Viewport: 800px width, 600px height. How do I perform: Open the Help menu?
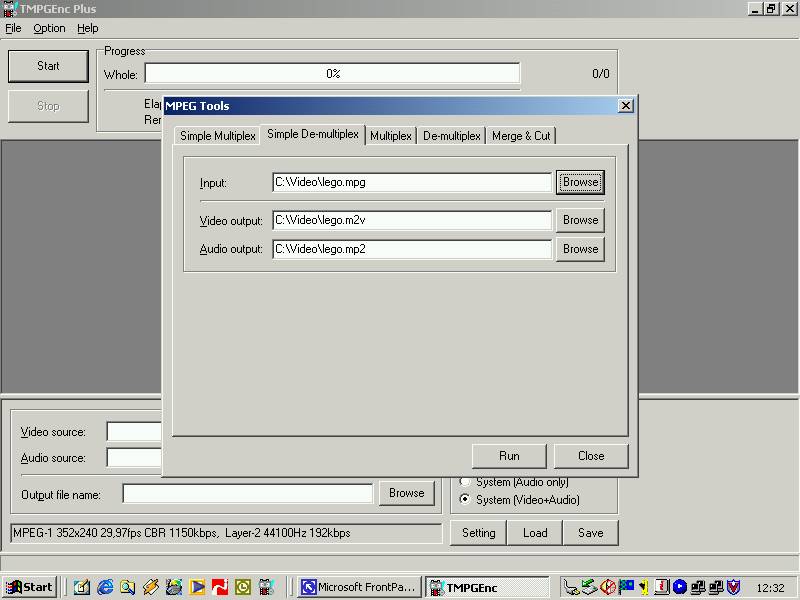click(88, 29)
